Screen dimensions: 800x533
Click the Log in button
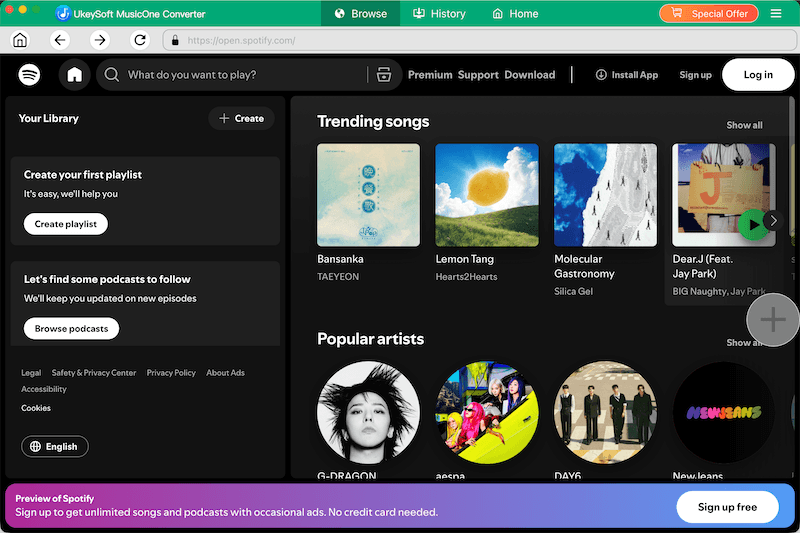point(758,74)
